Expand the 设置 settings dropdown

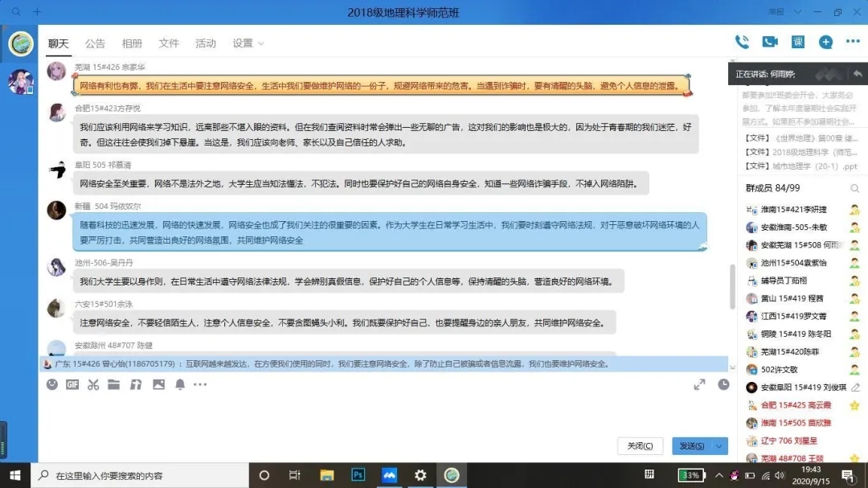(248, 43)
